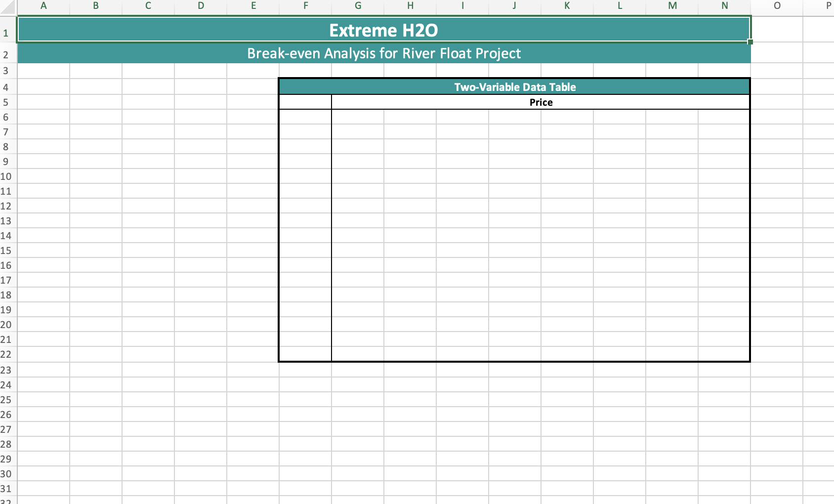Click the fill handle on the selected title range
The image size is (834, 504).
pos(750,42)
